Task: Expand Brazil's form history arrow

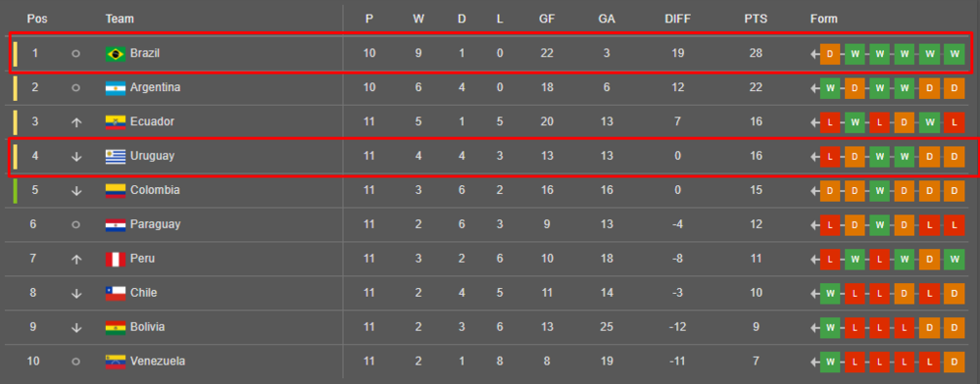Action: [814, 54]
